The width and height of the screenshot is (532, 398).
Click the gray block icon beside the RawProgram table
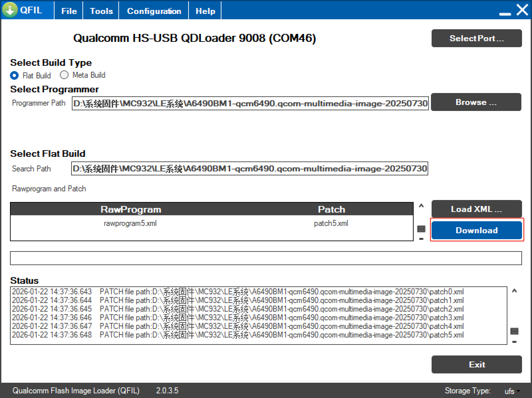point(421,229)
